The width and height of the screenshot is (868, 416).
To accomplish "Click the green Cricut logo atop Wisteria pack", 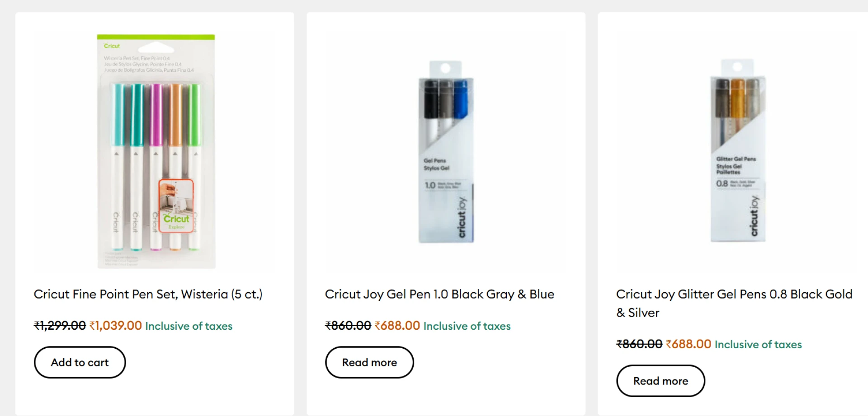I will pos(112,46).
